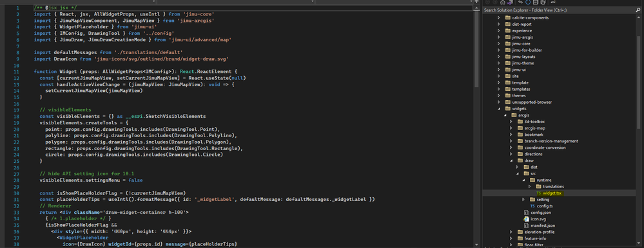Click the config.json file icon
The height and width of the screenshot is (248, 644).
click(527, 213)
